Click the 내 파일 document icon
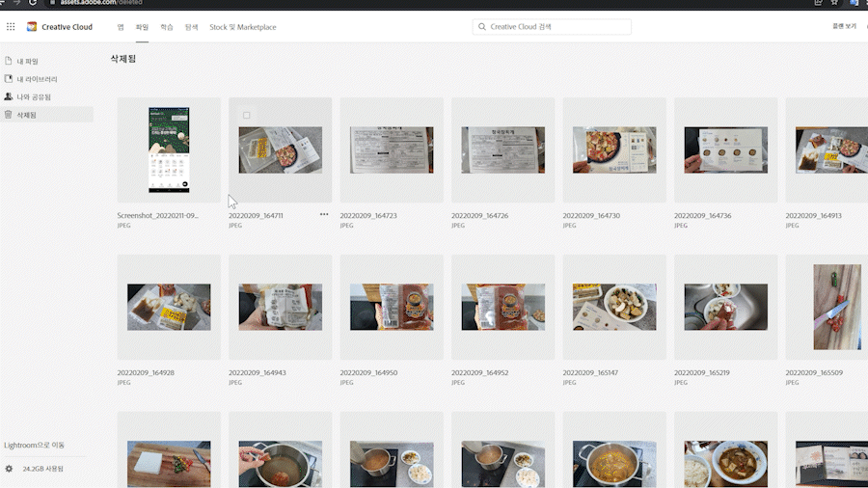Screen dimensions: 868x488 coord(9,61)
